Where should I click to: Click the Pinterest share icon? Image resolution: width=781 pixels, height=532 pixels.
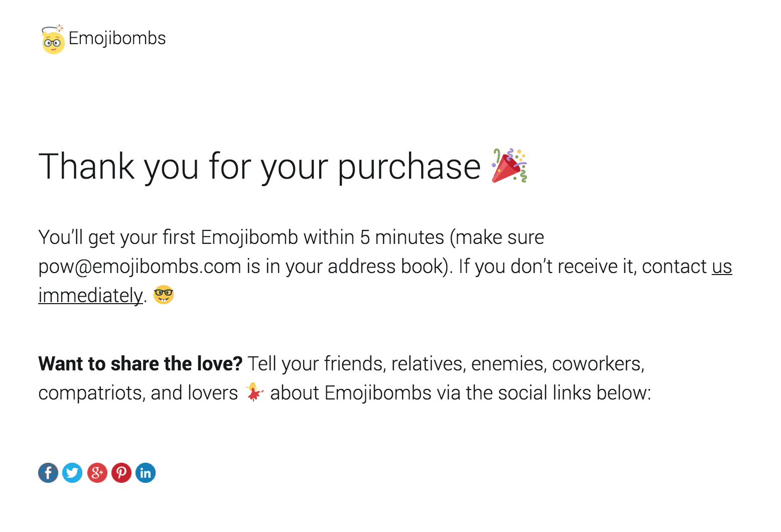click(x=121, y=472)
